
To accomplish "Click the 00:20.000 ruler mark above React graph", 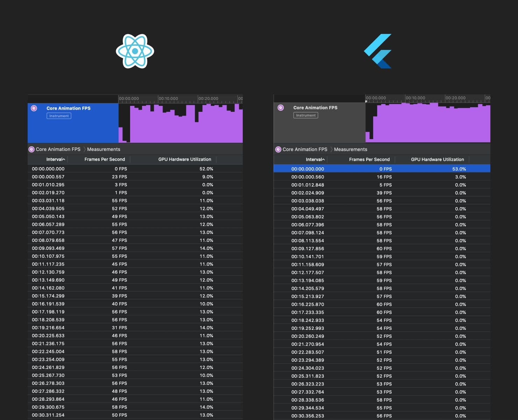I will point(208,99).
